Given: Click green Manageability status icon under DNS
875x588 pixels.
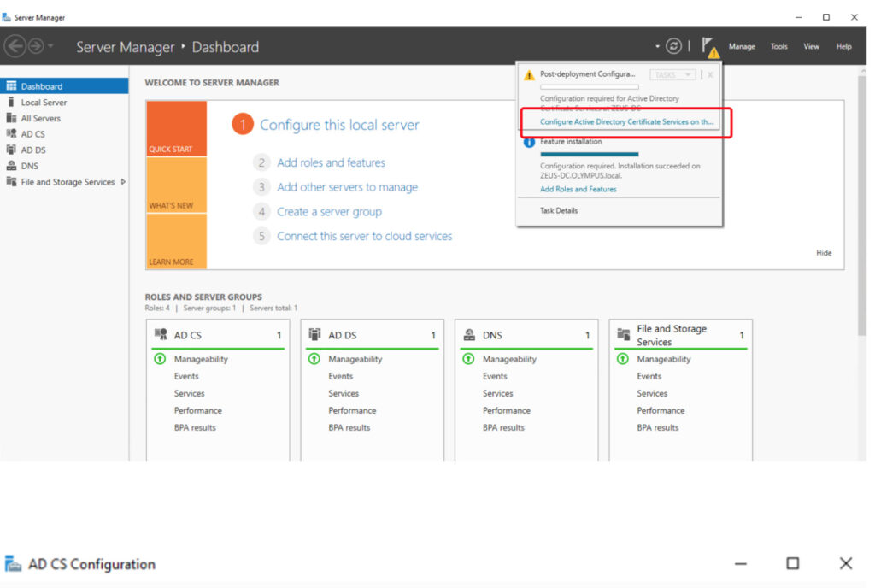Looking at the screenshot, I should [468, 359].
